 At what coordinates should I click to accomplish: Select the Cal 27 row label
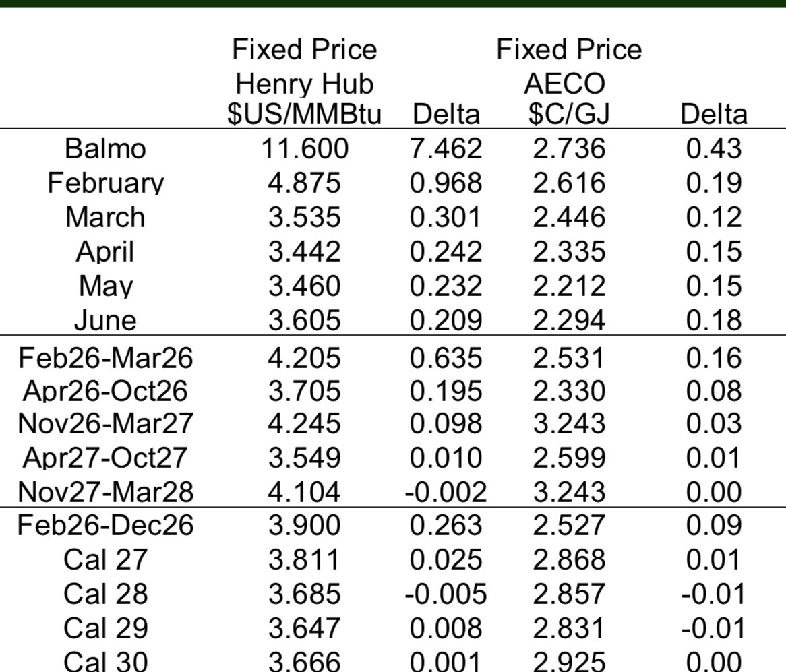coord(105,559)
